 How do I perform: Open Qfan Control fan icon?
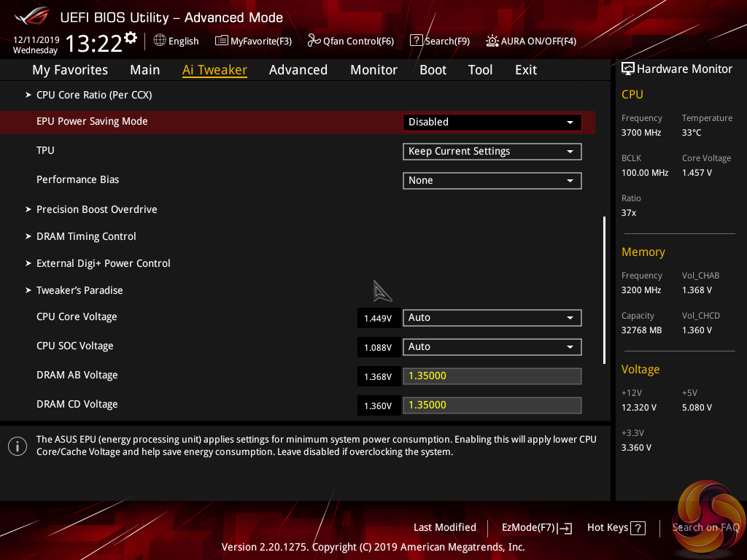(x=314, y=41)
